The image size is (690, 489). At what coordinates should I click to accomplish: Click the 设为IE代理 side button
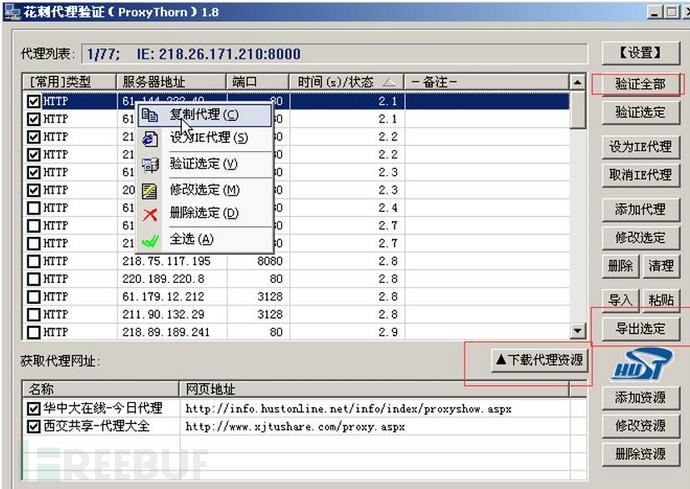pos(641,147)
